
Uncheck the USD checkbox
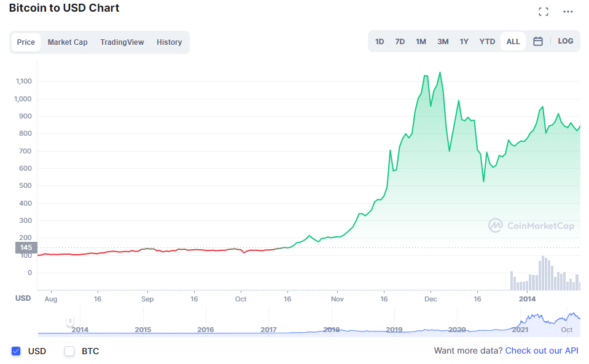tap(16, 351)
